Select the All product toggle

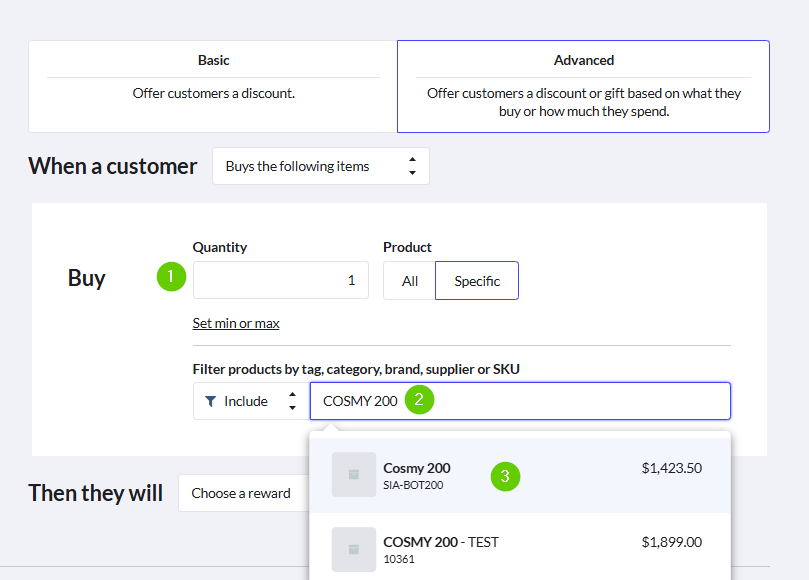point(409,281)
